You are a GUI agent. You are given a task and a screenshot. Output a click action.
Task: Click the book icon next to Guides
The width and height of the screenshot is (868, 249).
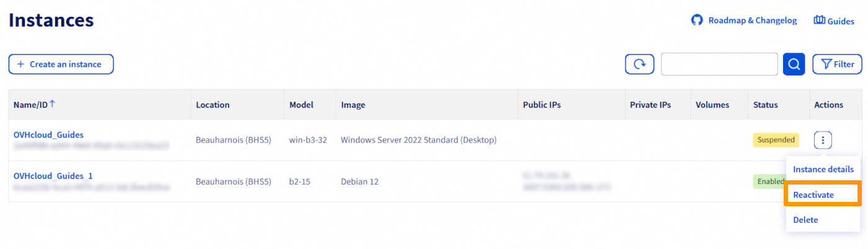(x=819, y=20)
